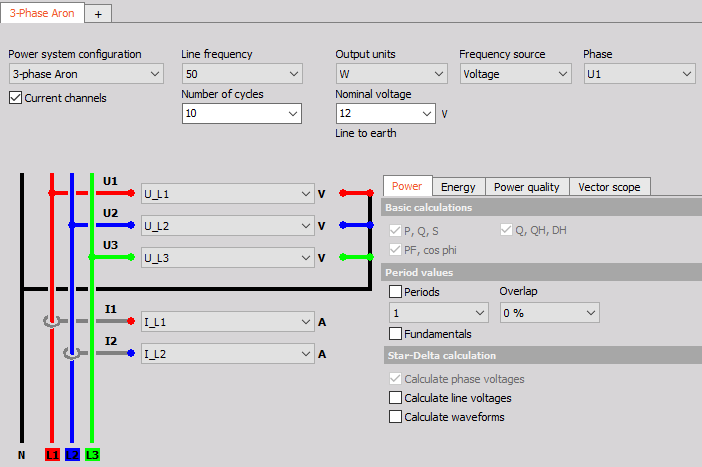Click the blue L2 phase label
Screen dimensions: 702x467
pos(72,455)
